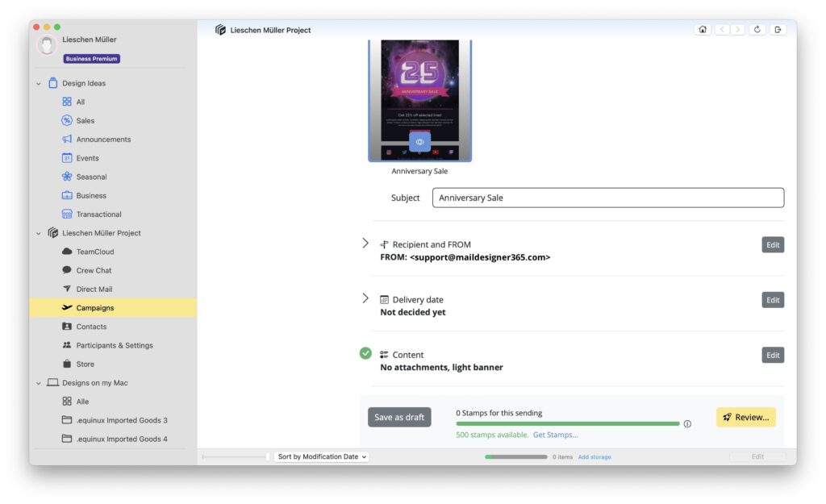Click the green stamps progress bar
The width and height of the screenshot is (826, 504).
point(568,423)
